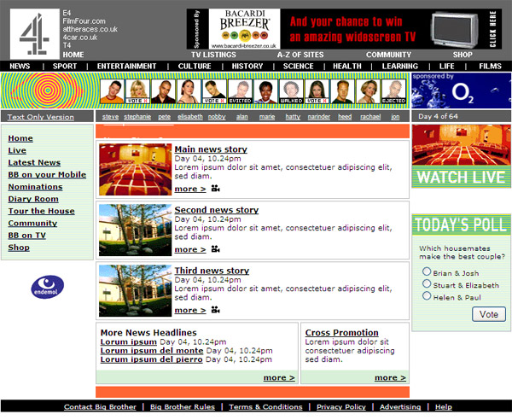Go to the Culture section
512x420 pixels.
pos(195,66)
